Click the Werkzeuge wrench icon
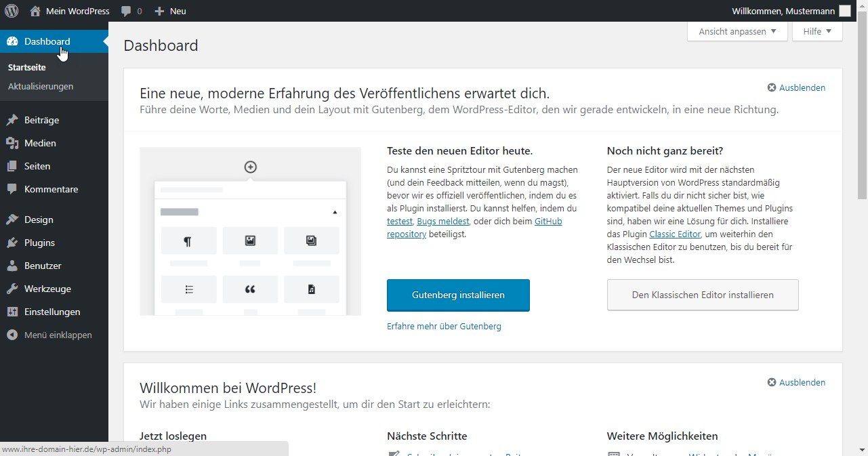The height and width of the screenshot is (456, 868). click(x=12, y=289)
